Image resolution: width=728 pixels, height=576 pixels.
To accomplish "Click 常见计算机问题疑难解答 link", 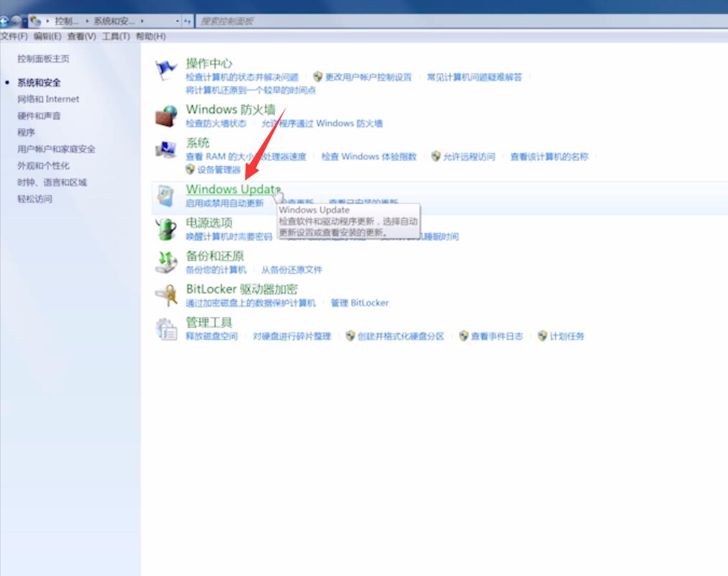I will [x=474, y=77].
